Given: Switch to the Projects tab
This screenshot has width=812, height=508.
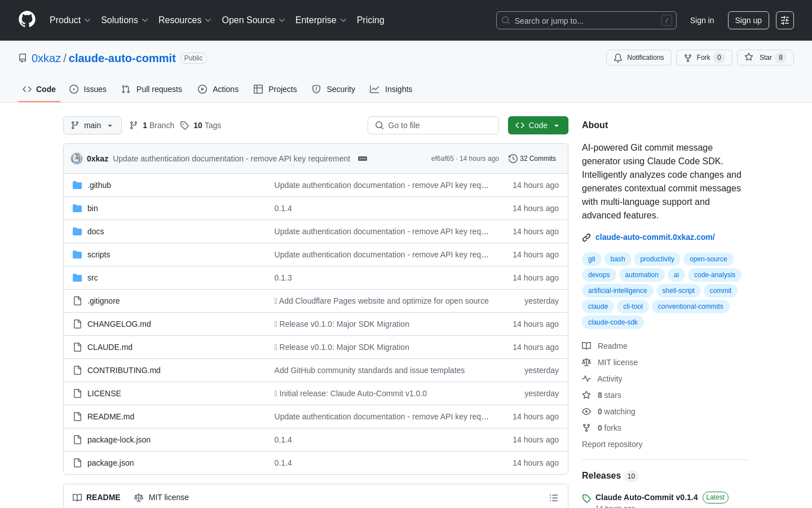Looking at the screenshot, I should click(275, 89).
